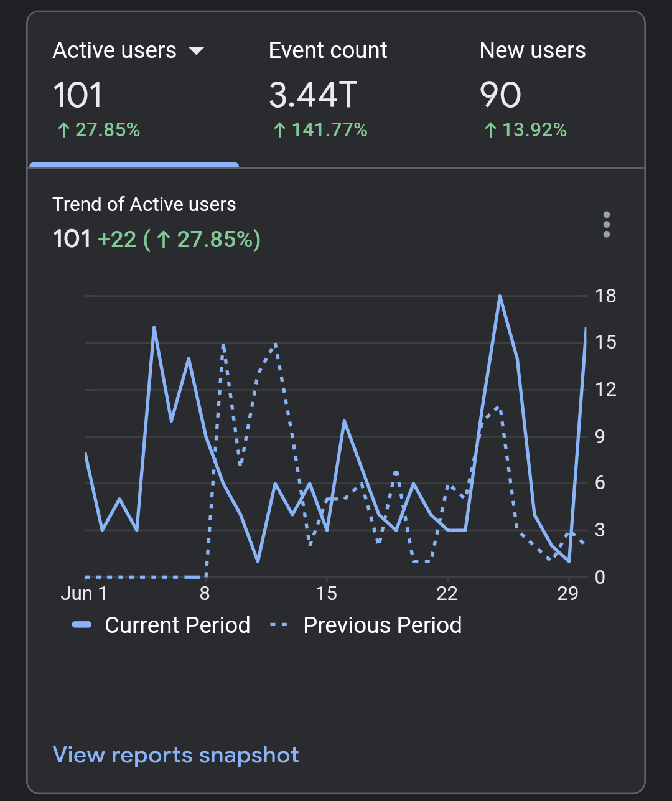
Task: Open the Active users metric dropdown arrow
Action: tap(197, 51)
